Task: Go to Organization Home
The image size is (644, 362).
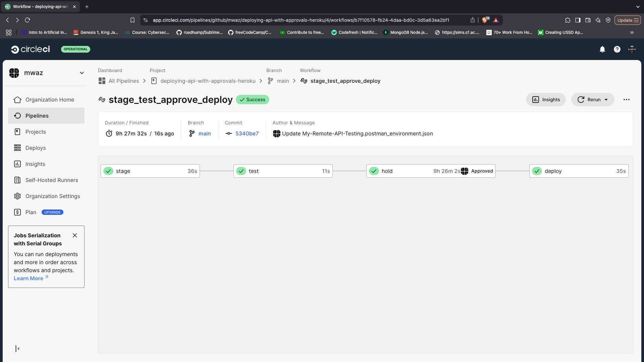Action: coord(50,100)
